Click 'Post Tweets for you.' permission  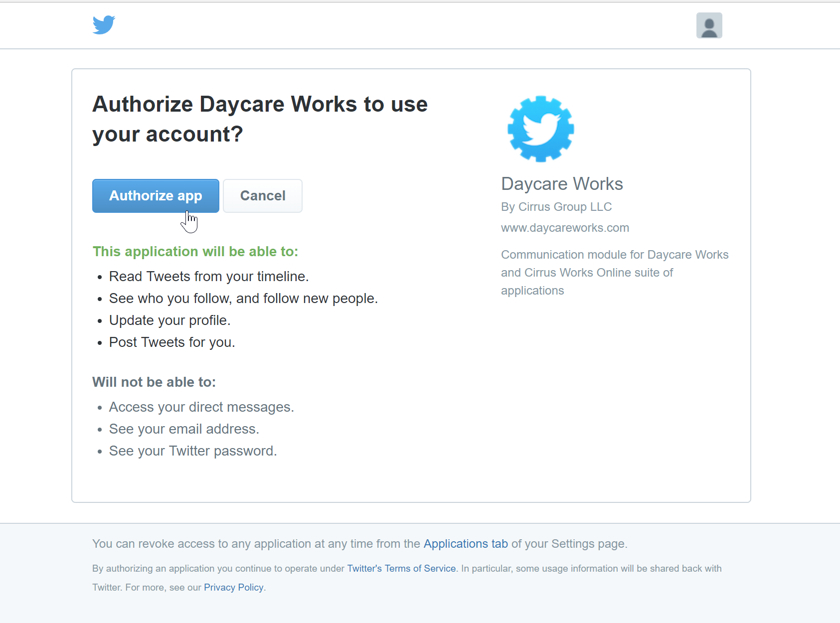click(172, 342)
